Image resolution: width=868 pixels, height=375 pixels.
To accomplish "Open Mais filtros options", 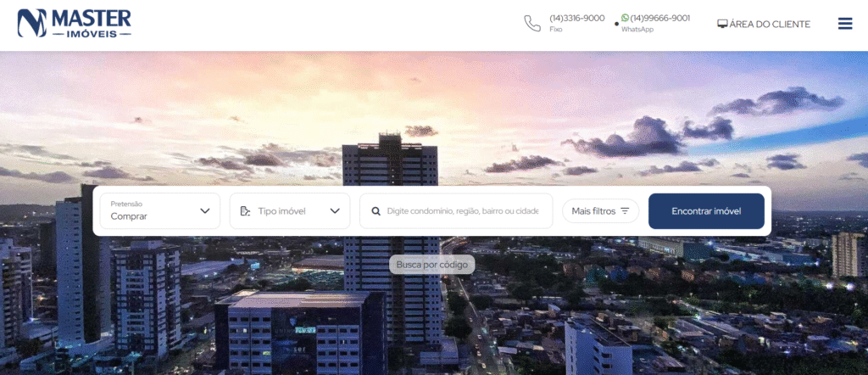I will coord(600,211).
